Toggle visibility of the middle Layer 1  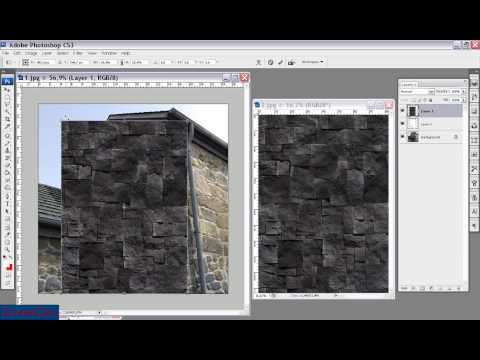[403, 124]
